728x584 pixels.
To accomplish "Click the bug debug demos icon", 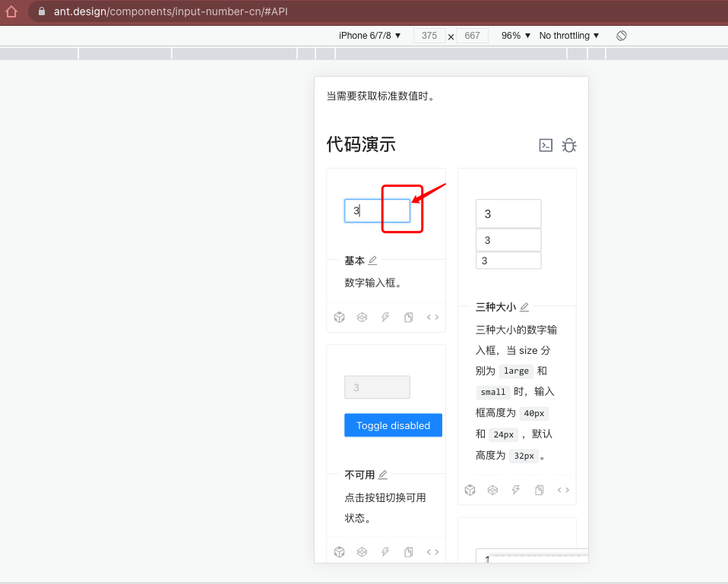I will [569, 145].
